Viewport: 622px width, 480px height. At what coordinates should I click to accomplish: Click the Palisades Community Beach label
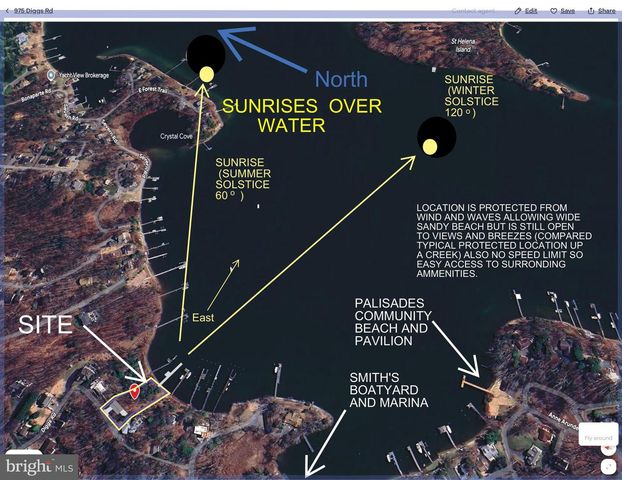391,321
